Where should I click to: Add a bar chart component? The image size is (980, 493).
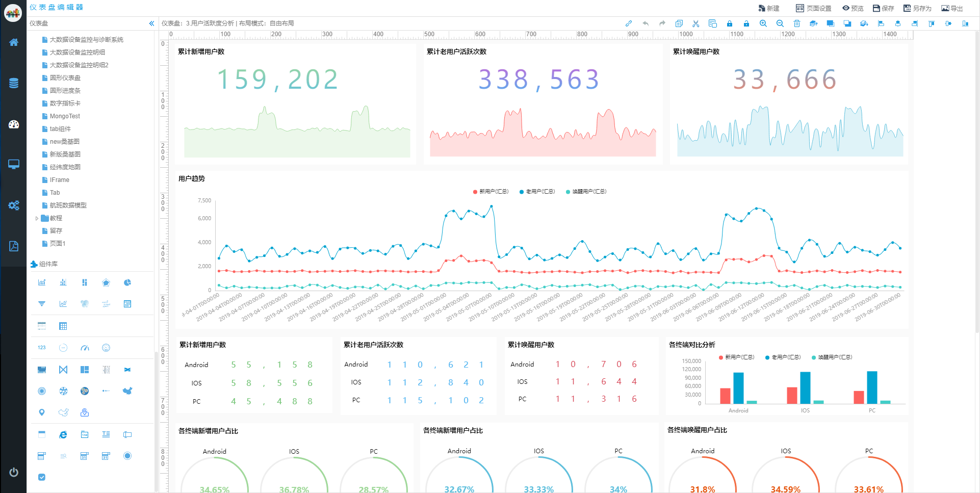[x=63, y=282]
